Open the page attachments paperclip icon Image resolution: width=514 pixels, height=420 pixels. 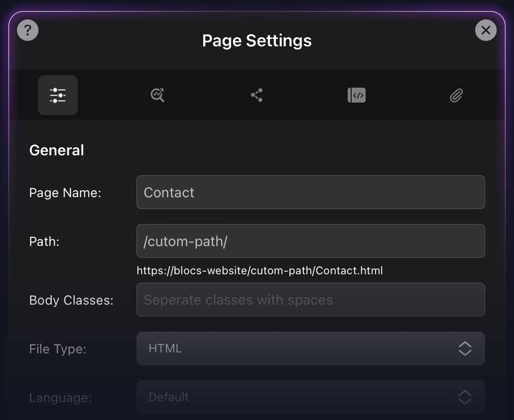tap(456, 95)
